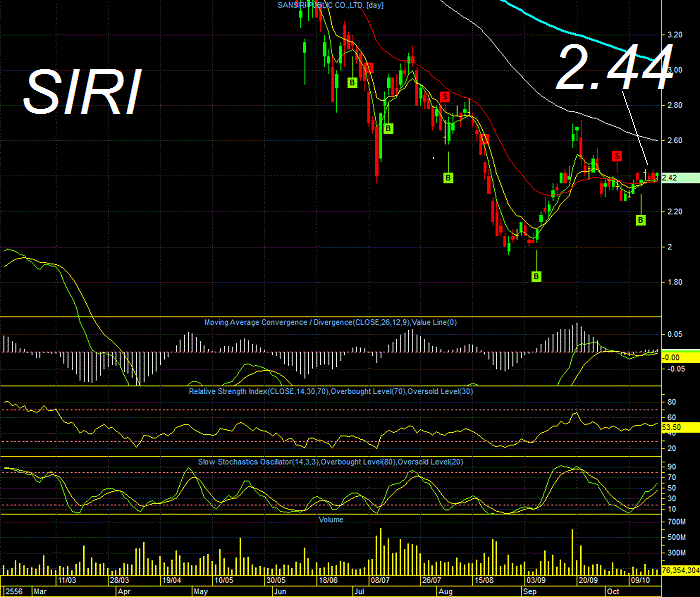700x597 pixels.
Task: Select the Sell marker above late September candles
Action: [617, 156]
